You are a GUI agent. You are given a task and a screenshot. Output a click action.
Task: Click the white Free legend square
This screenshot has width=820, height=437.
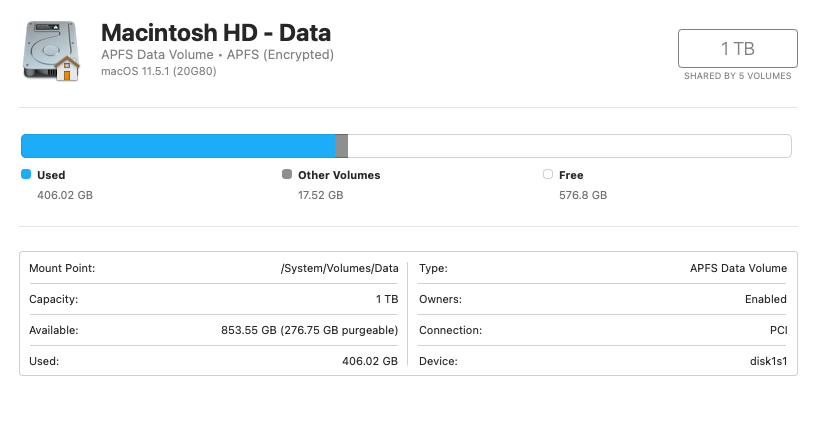point(548,174)
